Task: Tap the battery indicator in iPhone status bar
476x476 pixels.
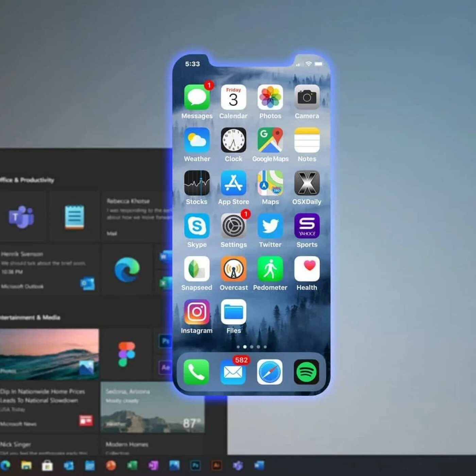Action: click(319, 64)
